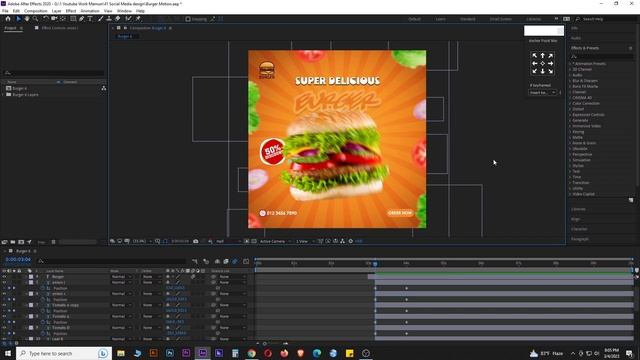Click the current timecode display
640x360 pixels.
tap(18, 260)
